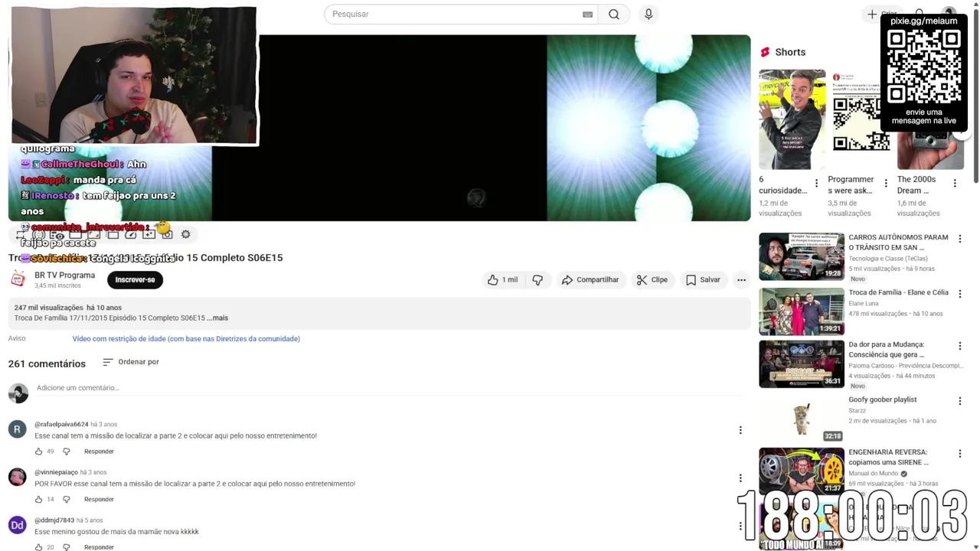Click Adicione um comentário field

coord(389,388)
